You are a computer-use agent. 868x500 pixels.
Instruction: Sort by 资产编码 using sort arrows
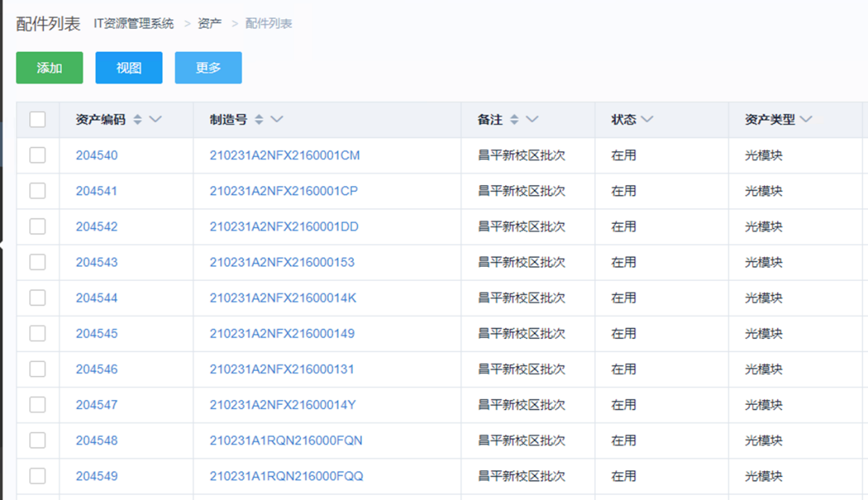pos(137,119)
